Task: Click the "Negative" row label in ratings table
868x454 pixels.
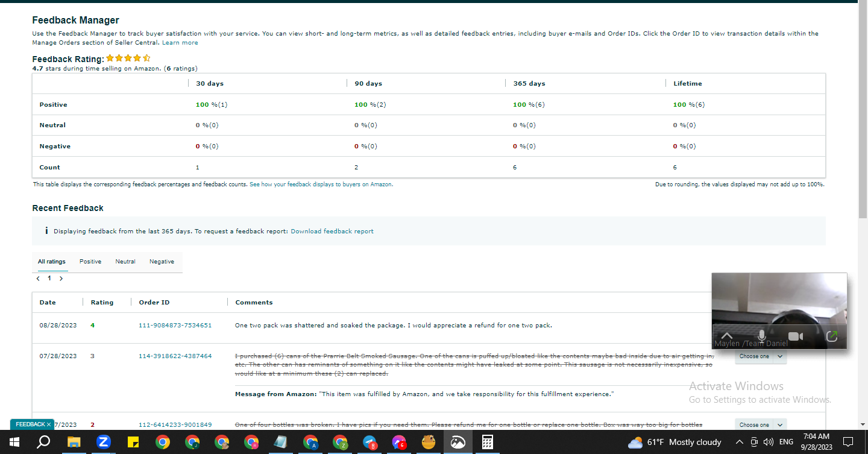Action: (x=55, y=147)
